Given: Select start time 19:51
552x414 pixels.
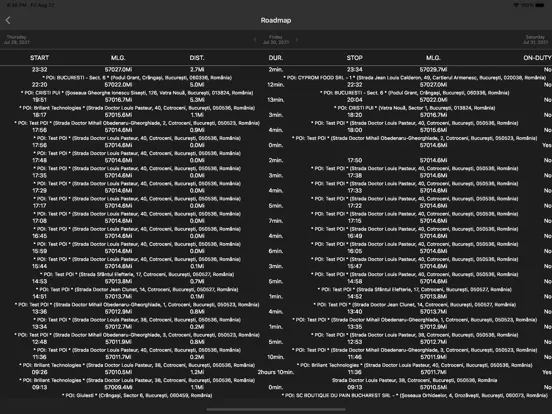Looking at the screenshot, I should coord(39,100).
